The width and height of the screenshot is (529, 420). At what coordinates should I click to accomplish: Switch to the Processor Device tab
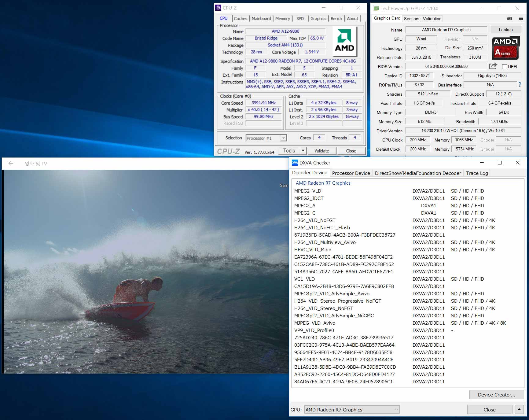(x=351, y=173)
